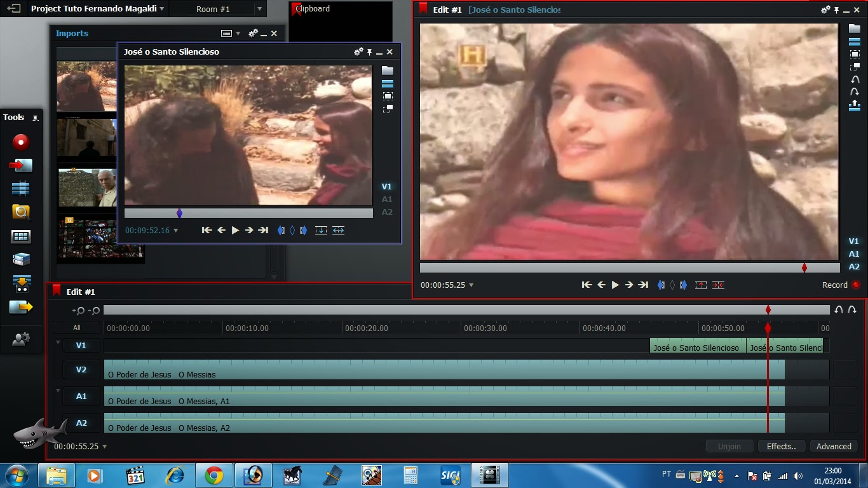Move the José source viewer scrub bar marker
868x488 pixels.
pyautogui.click(x=179, y=213)
